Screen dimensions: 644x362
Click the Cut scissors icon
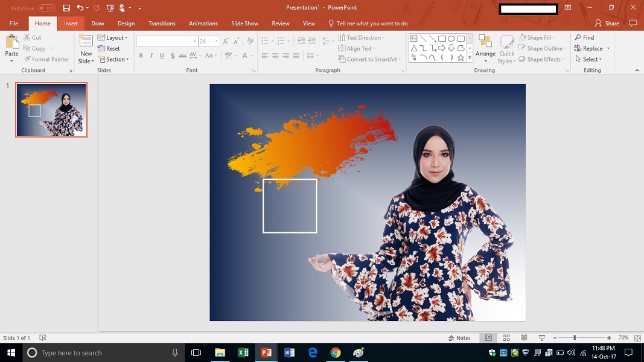coord(27,37)
